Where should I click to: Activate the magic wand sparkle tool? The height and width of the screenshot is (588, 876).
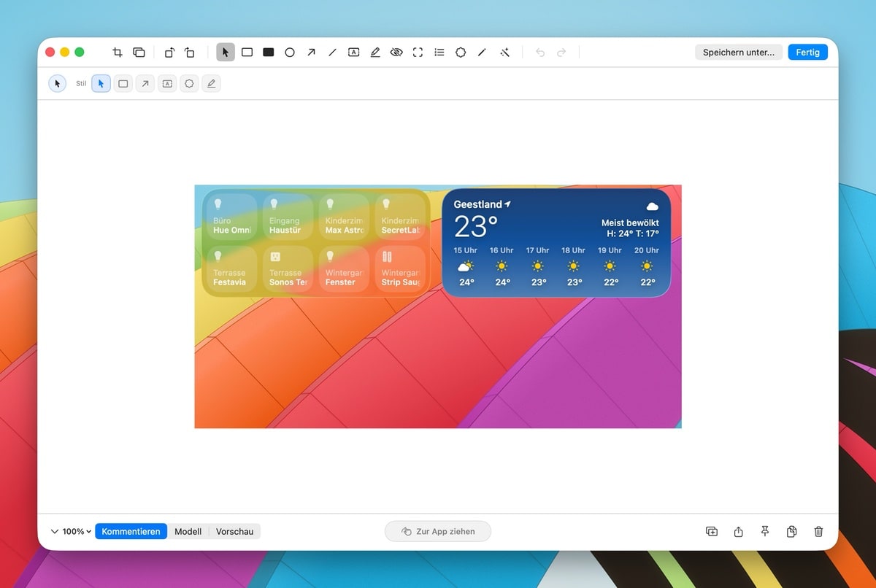504,53
